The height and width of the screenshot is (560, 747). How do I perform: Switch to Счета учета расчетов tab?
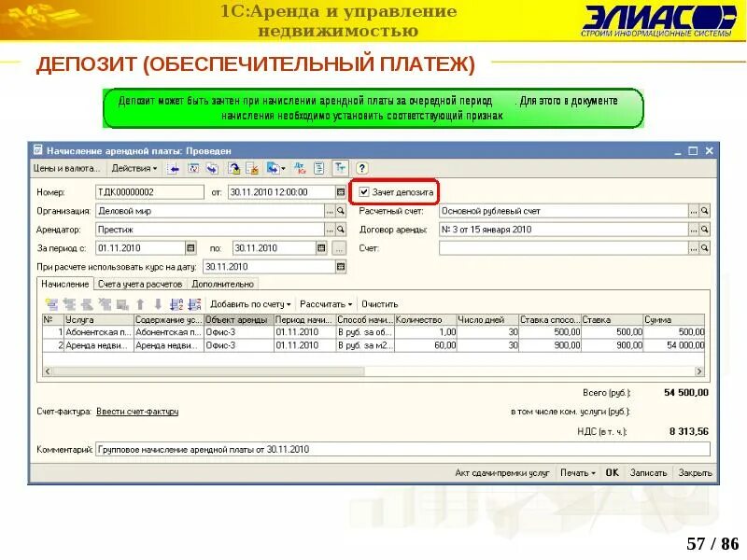(x=140, y=285)
